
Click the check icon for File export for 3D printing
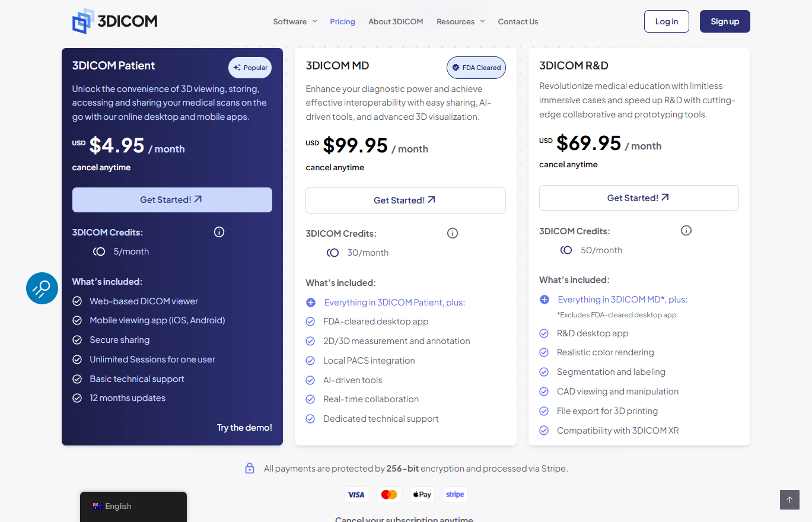pos(544,411)
